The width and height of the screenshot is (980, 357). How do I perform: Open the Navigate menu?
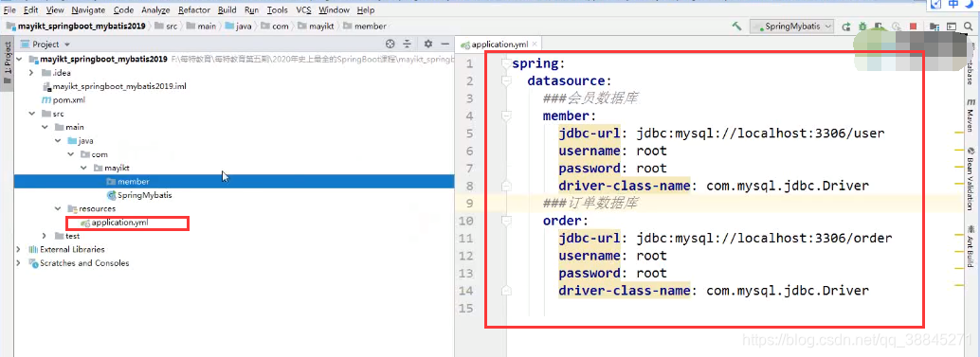tap(88, 10)
